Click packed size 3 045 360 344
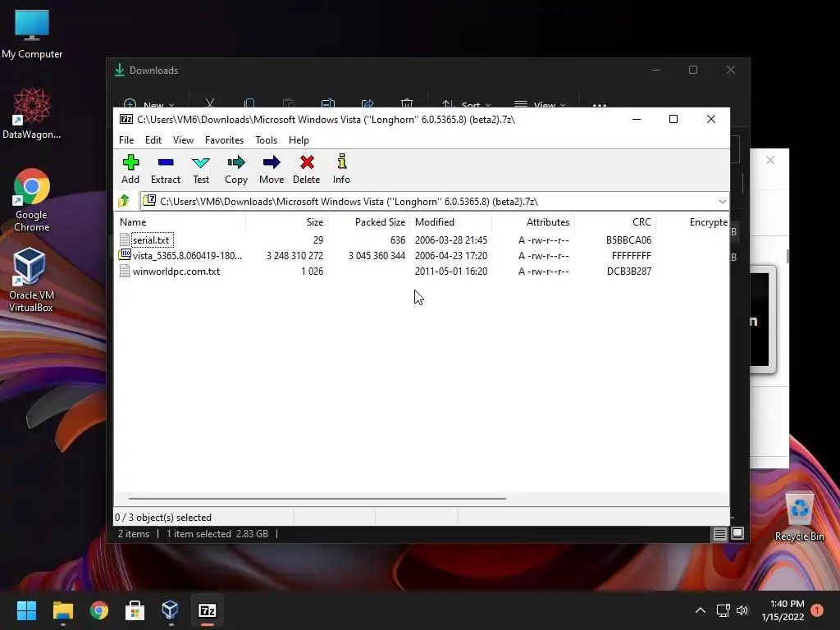The height and width of the screenshot is (630, 840). point(377,256)
